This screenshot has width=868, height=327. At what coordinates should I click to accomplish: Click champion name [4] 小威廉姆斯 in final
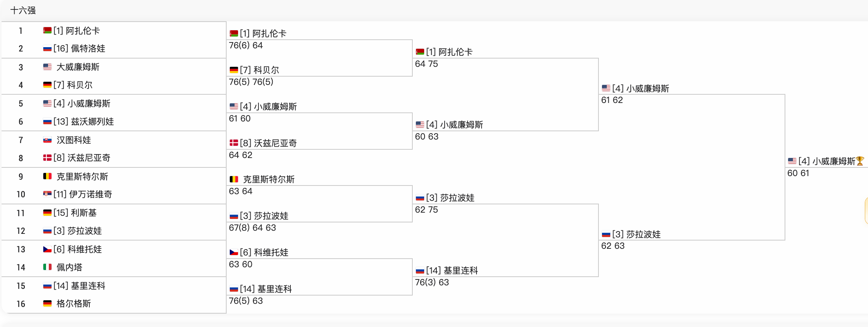827,161
